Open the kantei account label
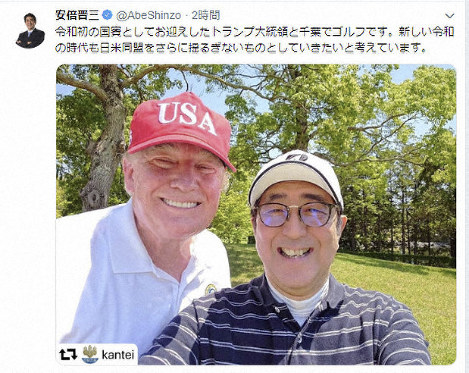This screenshot has width=469, height=373. [x=118, y=354]
